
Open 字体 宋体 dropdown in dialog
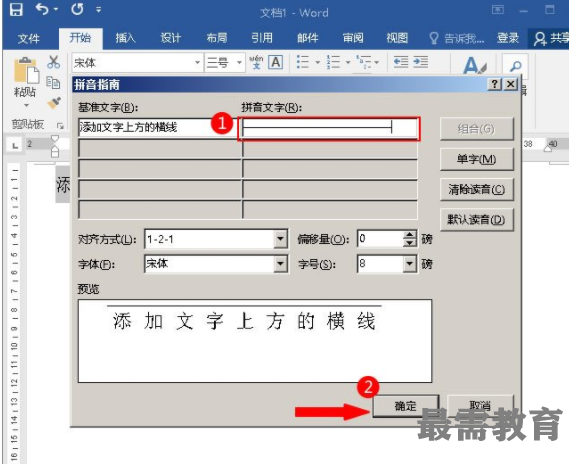(x=281, y=263)
